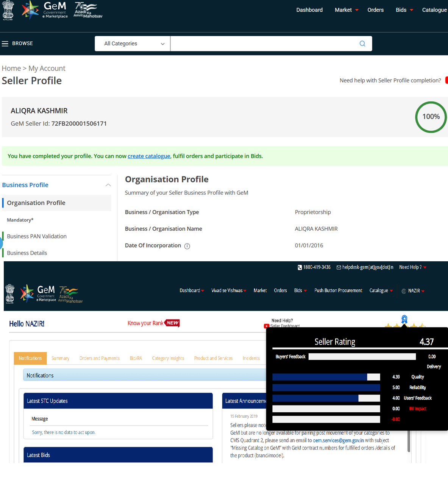
Task: Click the GeM logo in lower dashboard header
Action: [x=38, y=293]
